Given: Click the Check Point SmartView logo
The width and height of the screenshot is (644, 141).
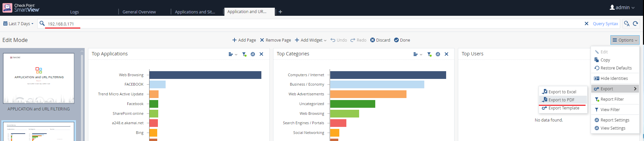Looking at the screenshot, I should click(21, 8).
